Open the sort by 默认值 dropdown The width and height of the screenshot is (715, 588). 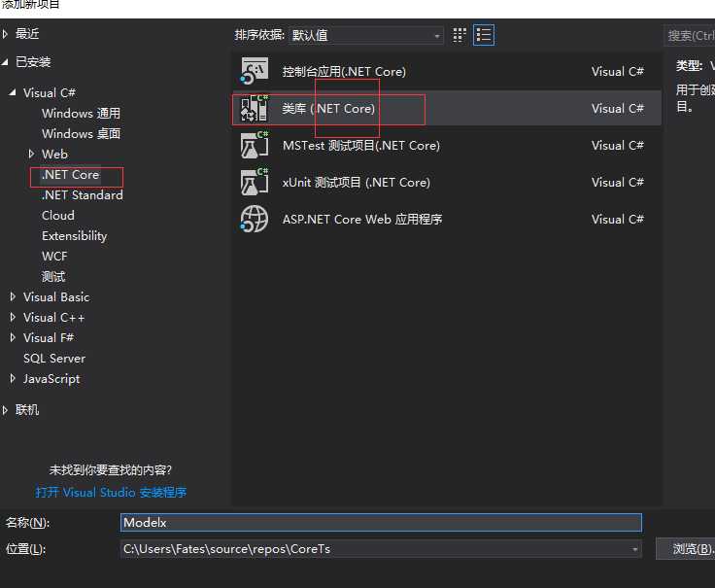tap(366, 35)
